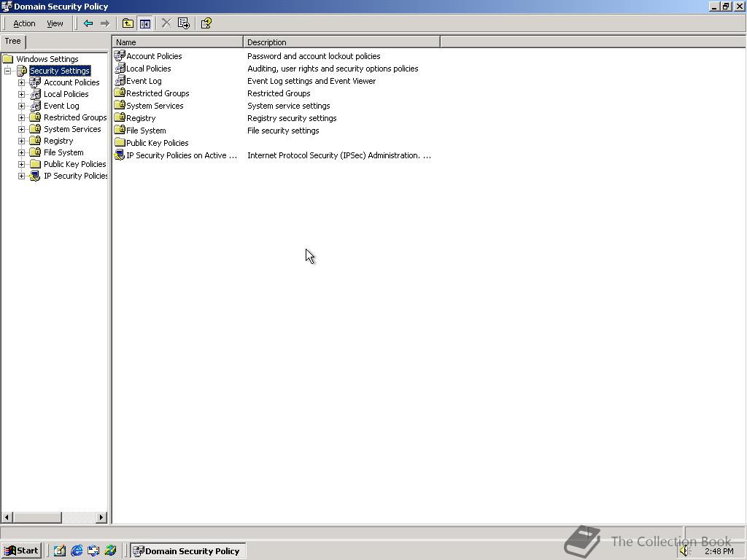Click the Show Desktop quick launch icon
The height and width of the screenshot is (560, 747).
[x=60, y=551]
